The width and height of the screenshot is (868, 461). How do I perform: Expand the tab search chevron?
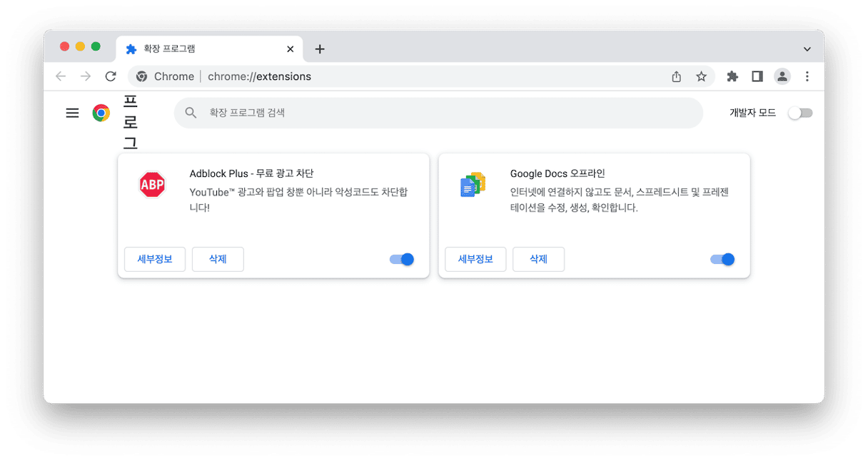point(807,49)
